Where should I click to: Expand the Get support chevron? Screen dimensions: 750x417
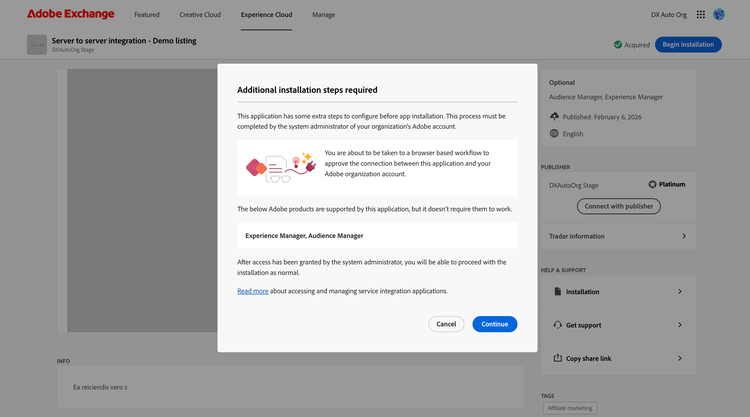(x=680, y=325)
